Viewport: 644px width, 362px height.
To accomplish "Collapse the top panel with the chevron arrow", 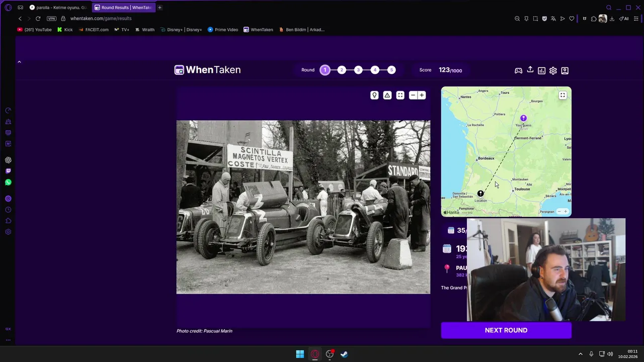I will (19, 62).
